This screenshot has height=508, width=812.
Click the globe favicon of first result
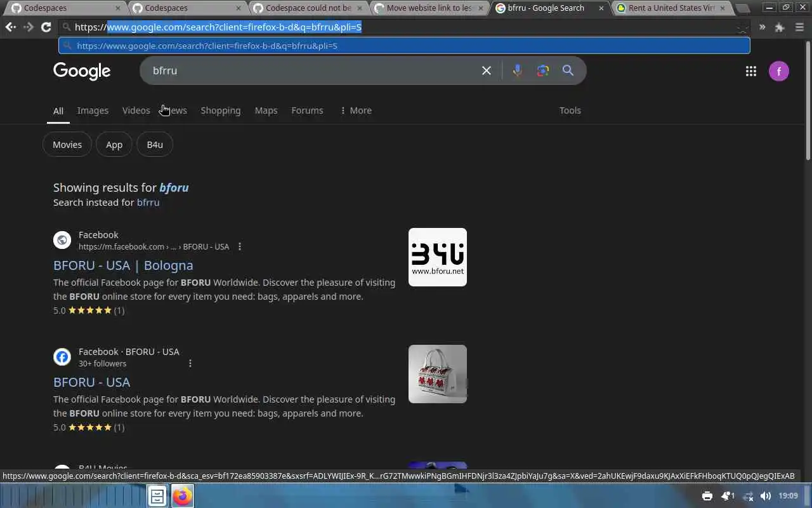62,240
